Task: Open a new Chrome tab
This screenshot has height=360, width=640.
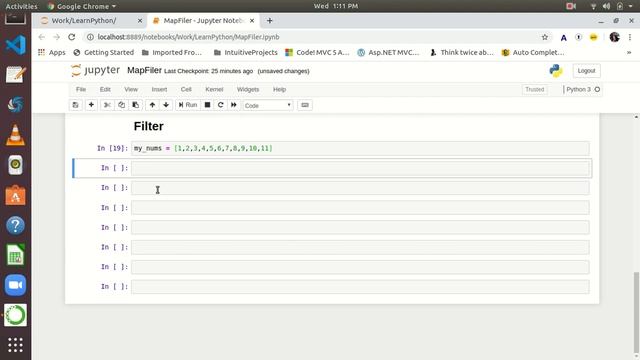Action: pos(269,20)
